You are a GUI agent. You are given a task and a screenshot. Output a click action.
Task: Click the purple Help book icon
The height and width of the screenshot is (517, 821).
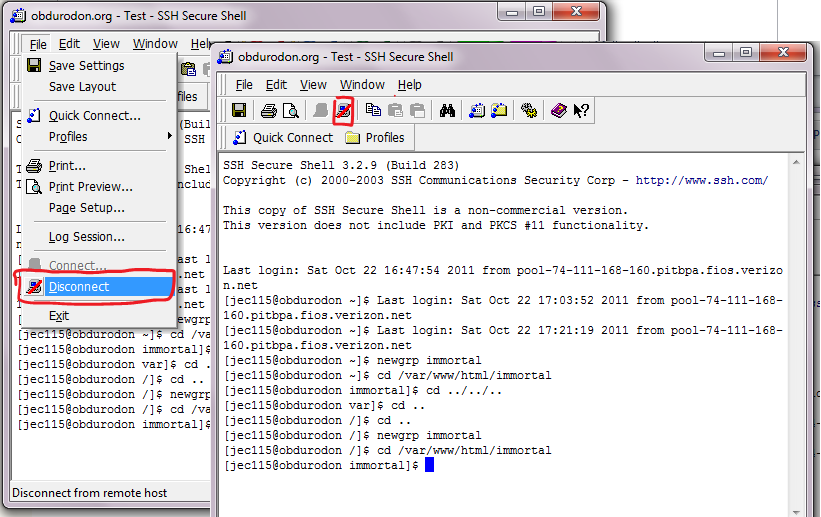point(559,111)
